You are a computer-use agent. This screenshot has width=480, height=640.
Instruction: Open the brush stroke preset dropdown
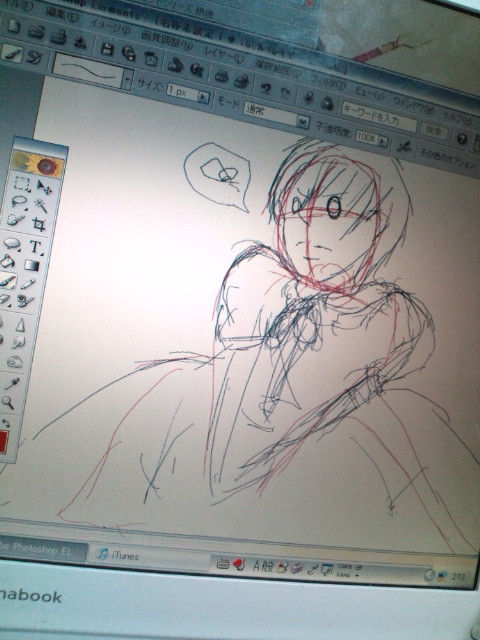tap(128, 78)
